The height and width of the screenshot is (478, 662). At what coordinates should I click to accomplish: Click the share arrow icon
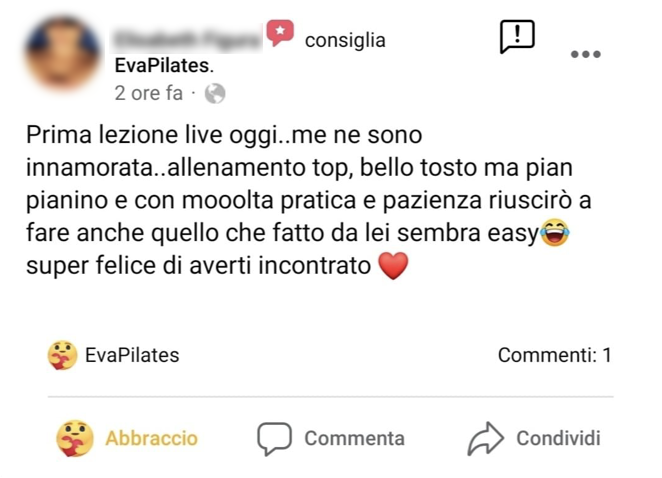click(x=485, y=438)
